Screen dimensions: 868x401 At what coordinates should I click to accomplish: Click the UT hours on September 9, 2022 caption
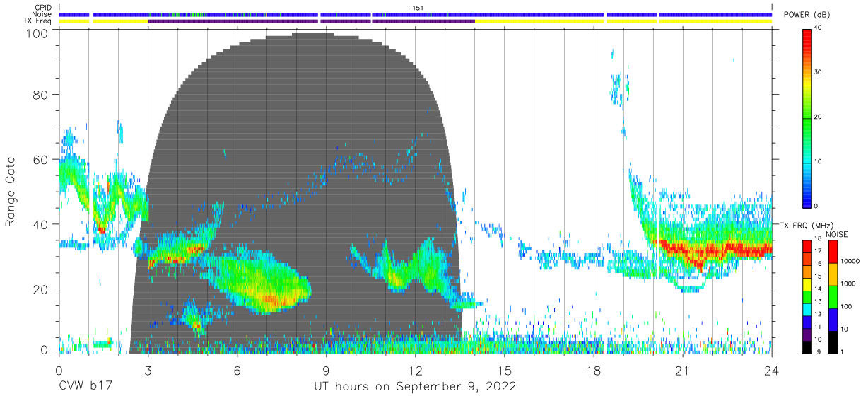415,387
